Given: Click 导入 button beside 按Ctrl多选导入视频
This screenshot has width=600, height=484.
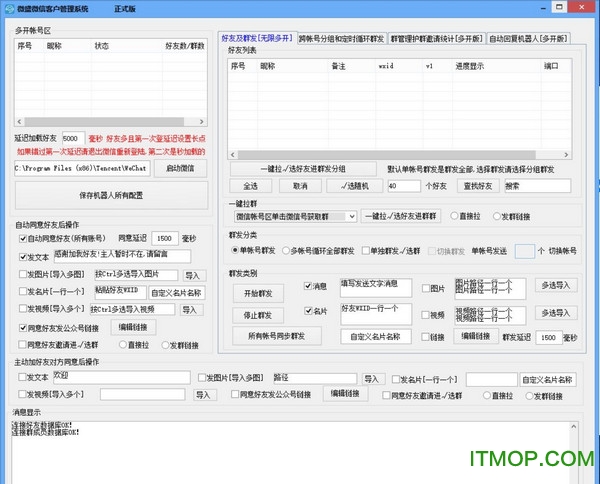Looking at the screenshot, I should [190, 310].
